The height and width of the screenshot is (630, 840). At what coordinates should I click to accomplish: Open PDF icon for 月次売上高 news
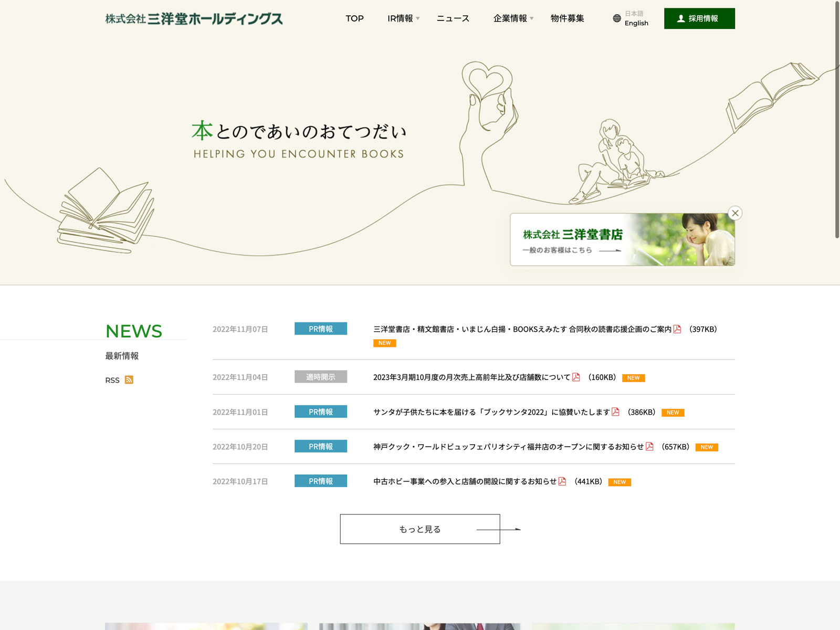coord(576,377)
